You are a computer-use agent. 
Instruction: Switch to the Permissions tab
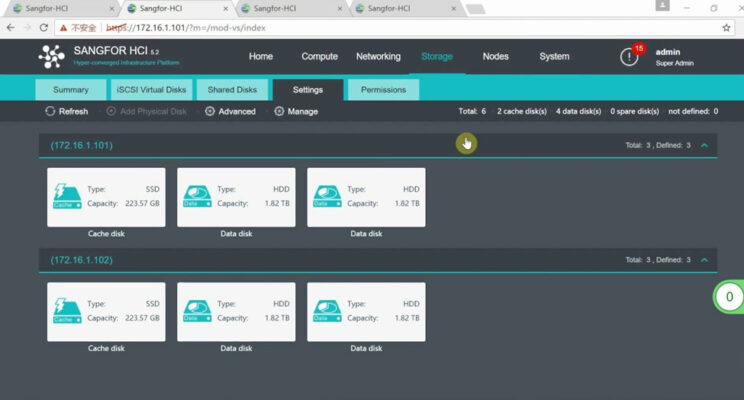[x=383, y=90]
